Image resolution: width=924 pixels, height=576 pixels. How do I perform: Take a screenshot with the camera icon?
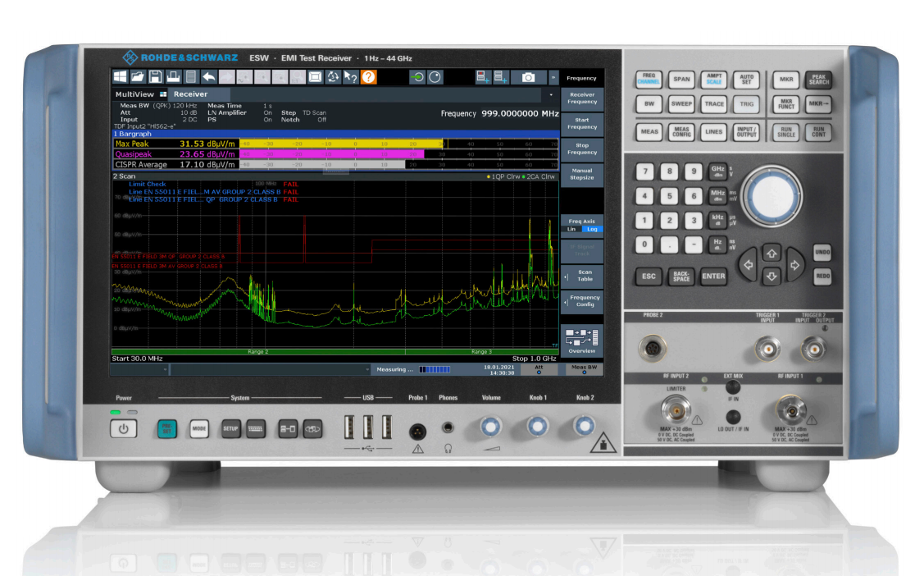tap(529, 77)
